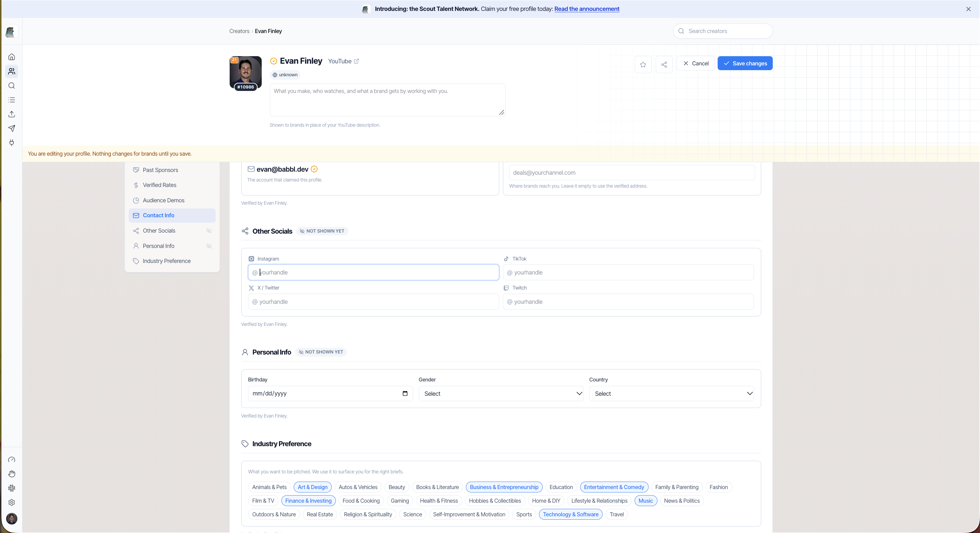
Task: Open the Country select dropdown
Action: click(671, 394)
